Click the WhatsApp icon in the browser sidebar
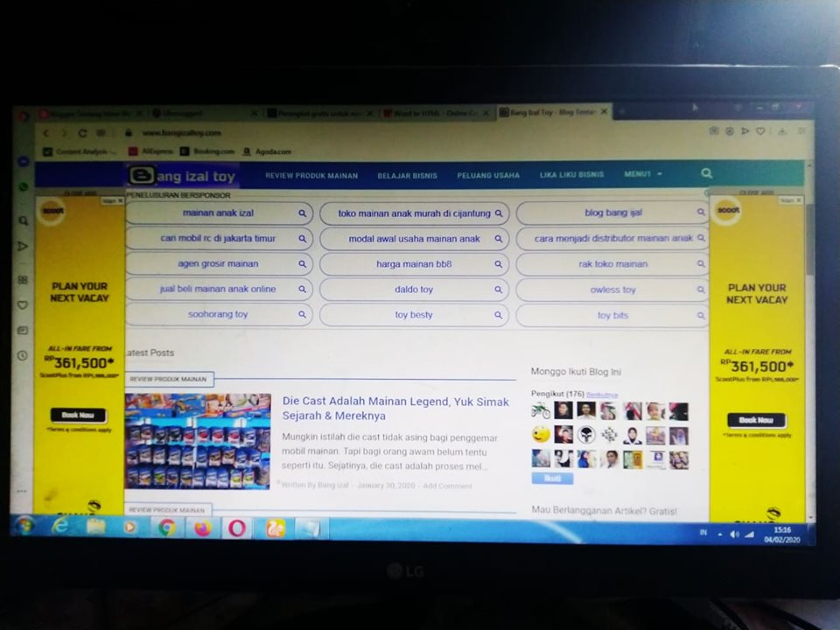Screen dimensions: 840x630 click(23, 187)
